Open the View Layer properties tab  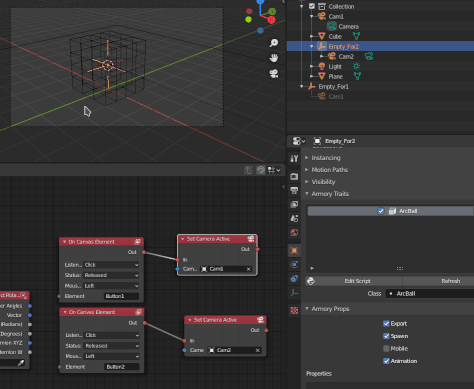[294, 204]
